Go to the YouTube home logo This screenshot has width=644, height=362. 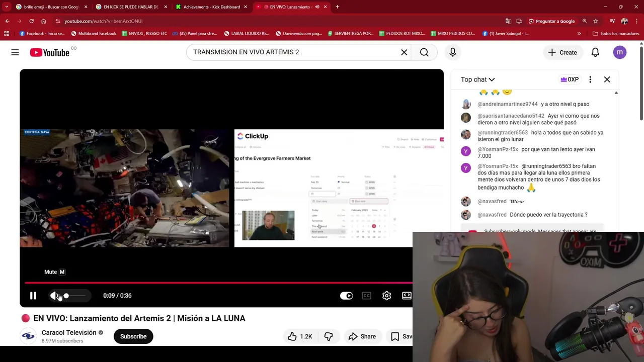point(49,52)
